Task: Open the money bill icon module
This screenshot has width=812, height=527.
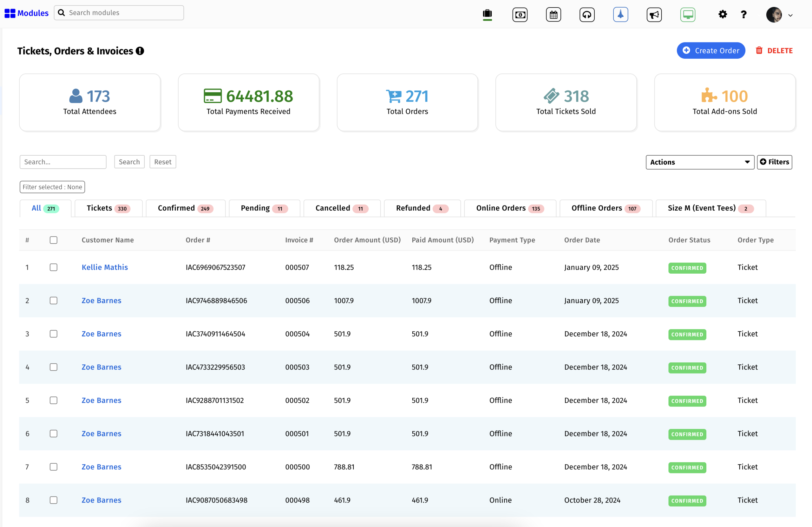Action: pyautogui.click(x=520, y=15)
